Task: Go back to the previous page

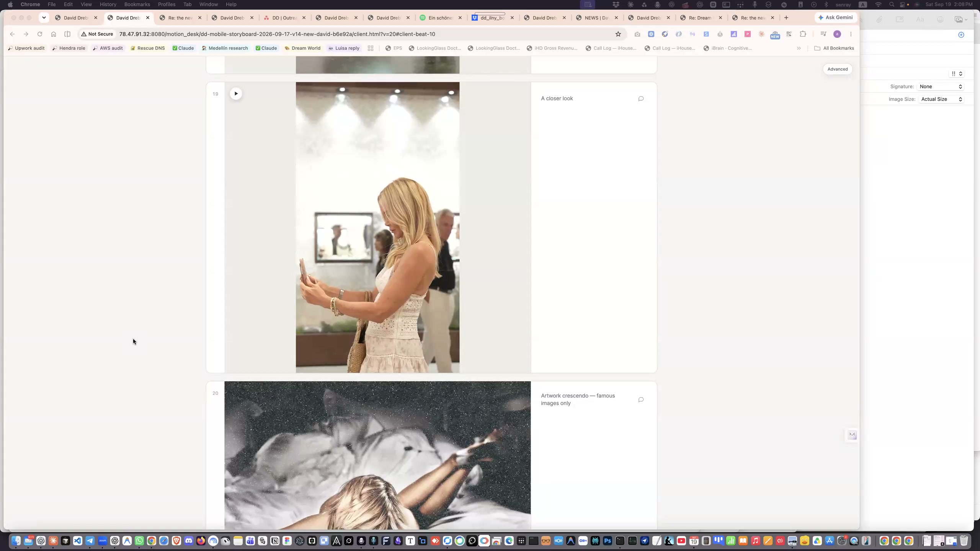Action: point(12,34)
